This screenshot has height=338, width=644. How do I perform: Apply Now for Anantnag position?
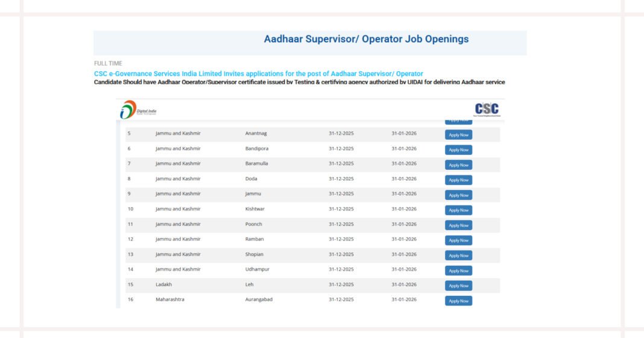tap(458, 135)
